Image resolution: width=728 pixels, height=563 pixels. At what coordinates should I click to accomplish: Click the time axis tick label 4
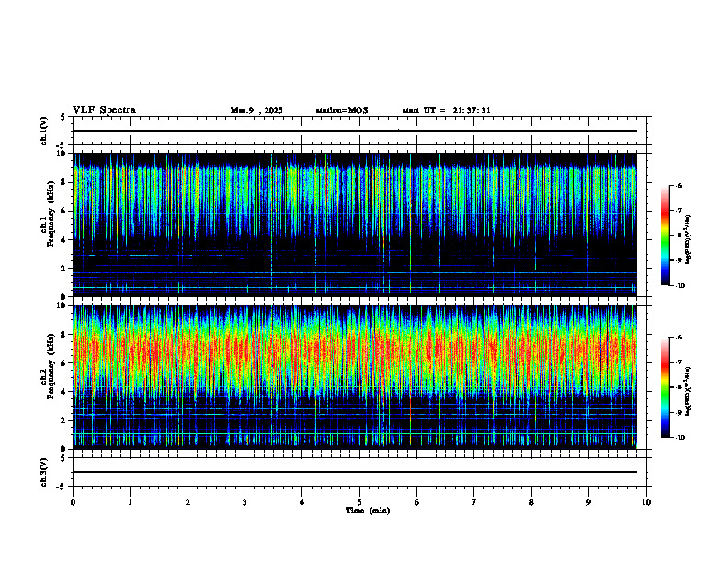(x=302, y=502)
